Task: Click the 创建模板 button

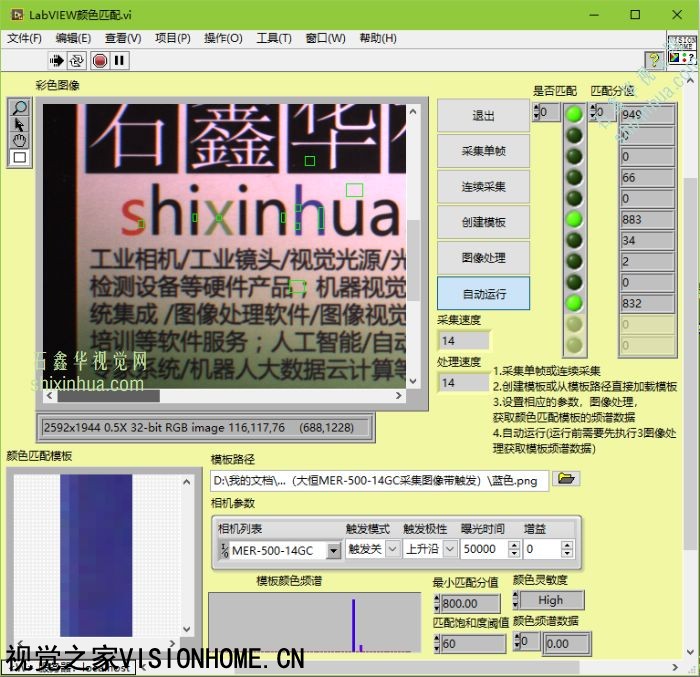Action: [483, 222]
